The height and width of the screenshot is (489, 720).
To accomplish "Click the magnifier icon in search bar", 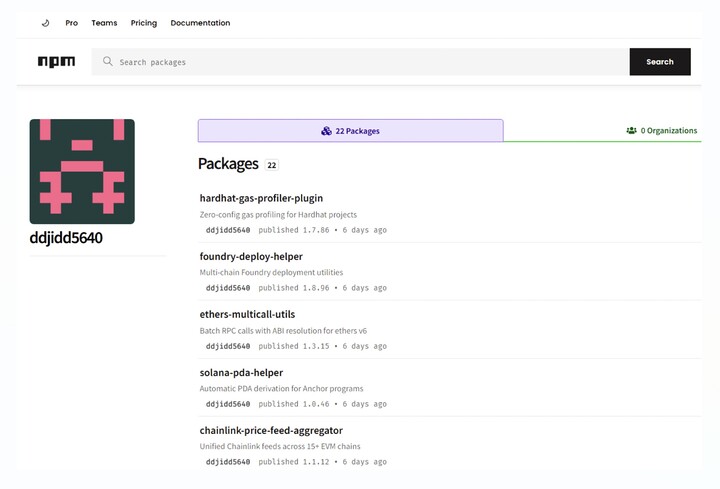I will click(x=107, y=61).
